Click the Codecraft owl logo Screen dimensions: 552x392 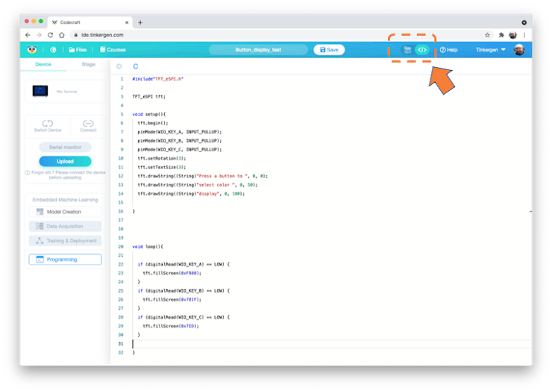pos(32,50)
